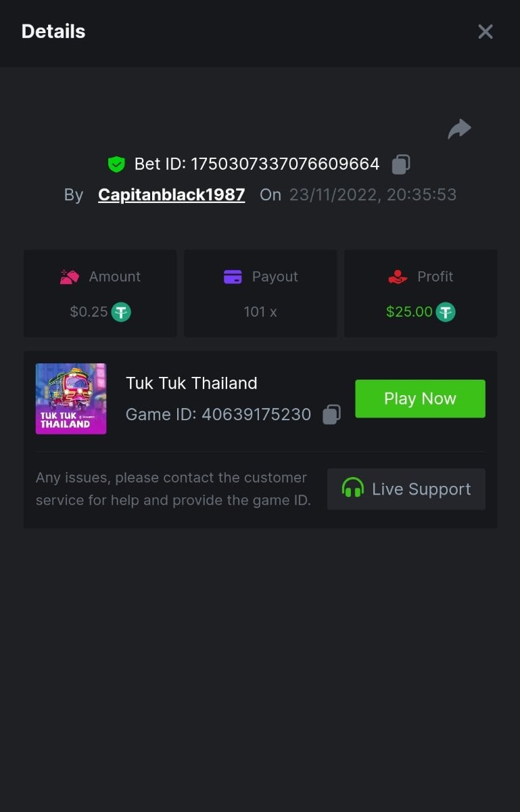
Task: Open Live Support chat
Action: tap(406, 489)
